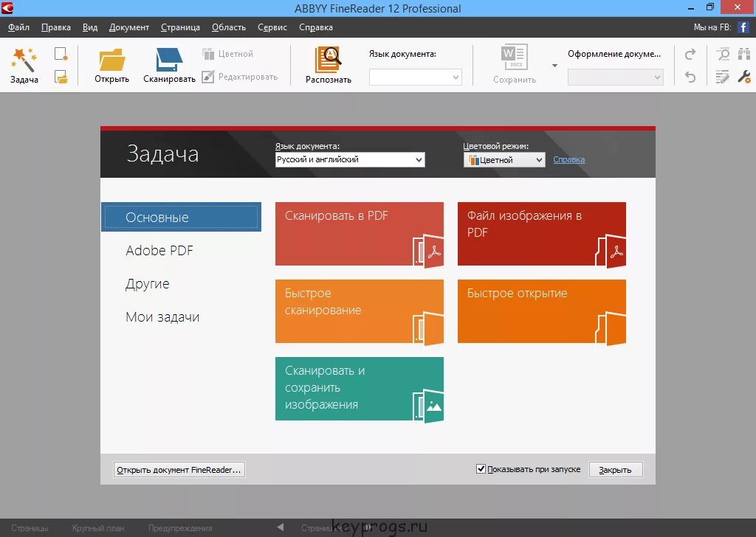Select the Основные task category
The image size is (756, 537).
coord(182,217)
